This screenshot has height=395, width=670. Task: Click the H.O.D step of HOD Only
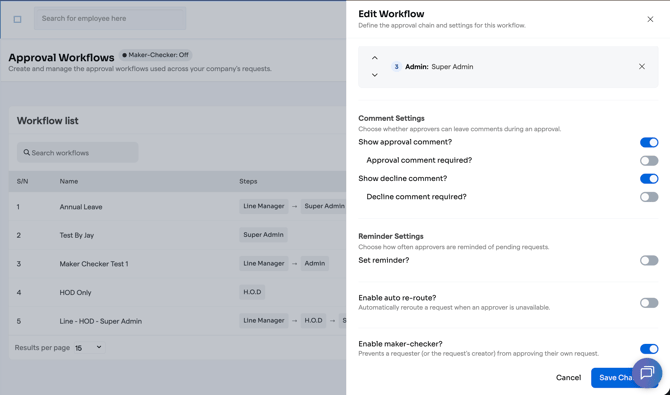(x=252, y=292)
